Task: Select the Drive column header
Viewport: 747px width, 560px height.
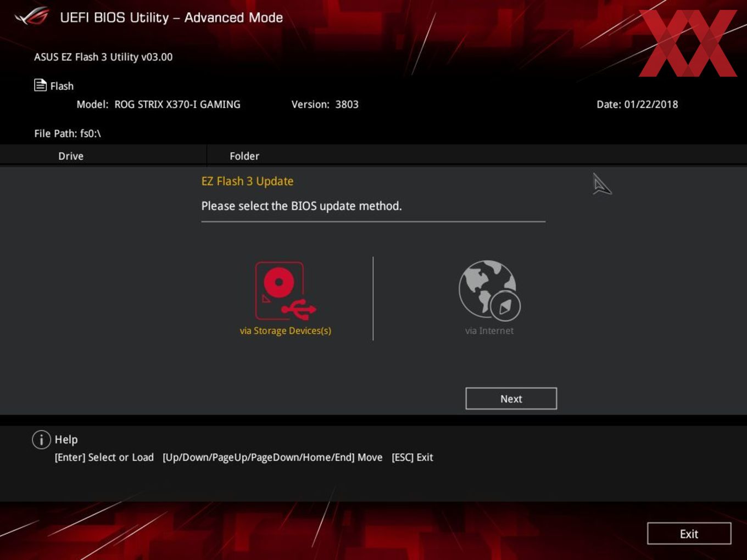Action: pos(71,156)
